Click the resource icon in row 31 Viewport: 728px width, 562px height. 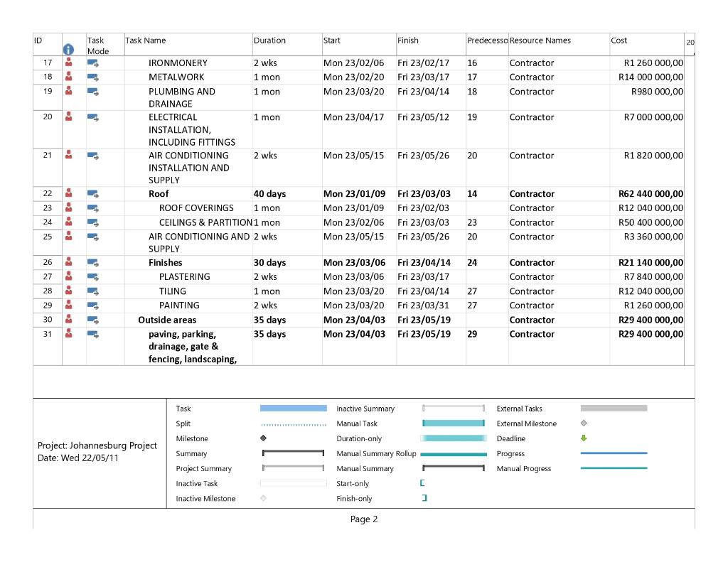[x=69, y=333]
